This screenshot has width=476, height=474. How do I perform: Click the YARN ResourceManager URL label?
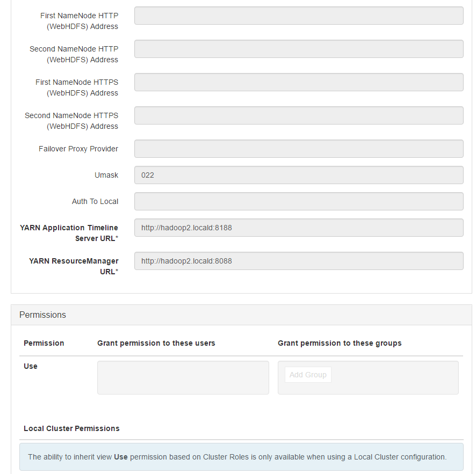pos(74,266)
